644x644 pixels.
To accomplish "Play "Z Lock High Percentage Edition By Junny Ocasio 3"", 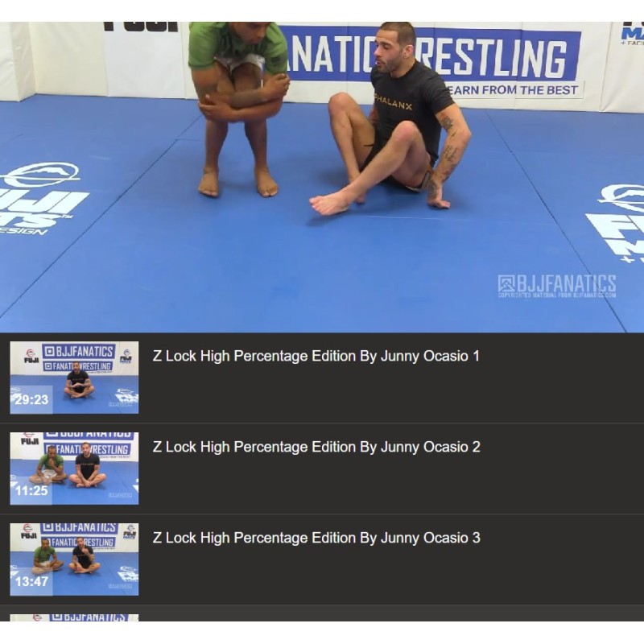I will [316, 538].
